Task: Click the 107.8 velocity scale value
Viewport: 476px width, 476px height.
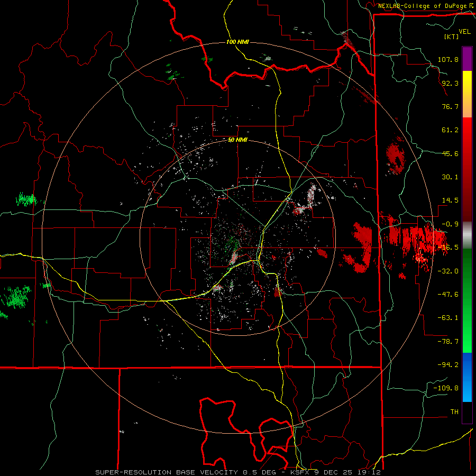Action: point(448,59)
